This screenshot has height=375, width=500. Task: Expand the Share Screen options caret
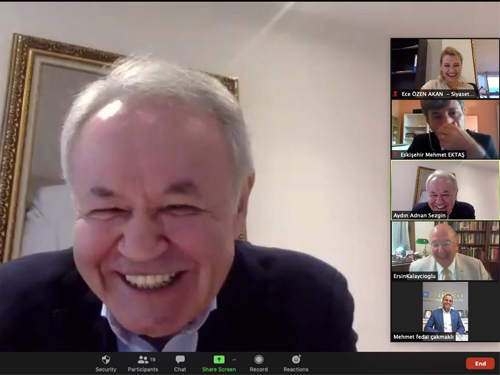(234, 360)
